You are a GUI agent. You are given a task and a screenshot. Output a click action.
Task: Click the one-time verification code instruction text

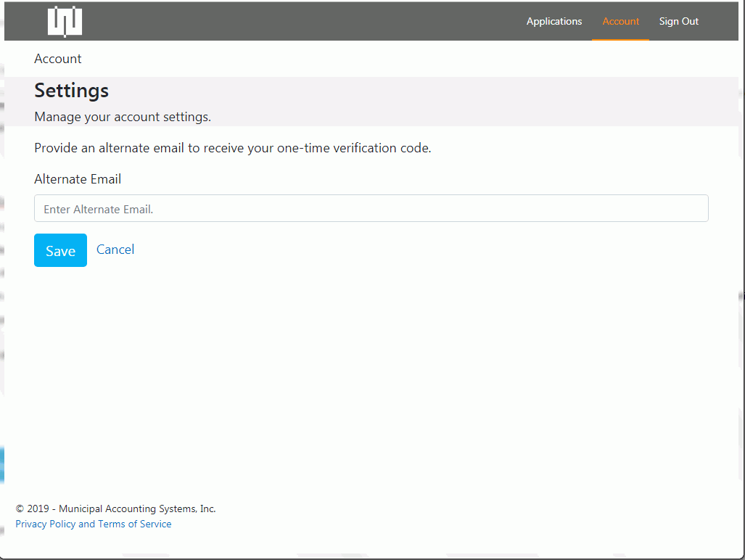point(232,148)
